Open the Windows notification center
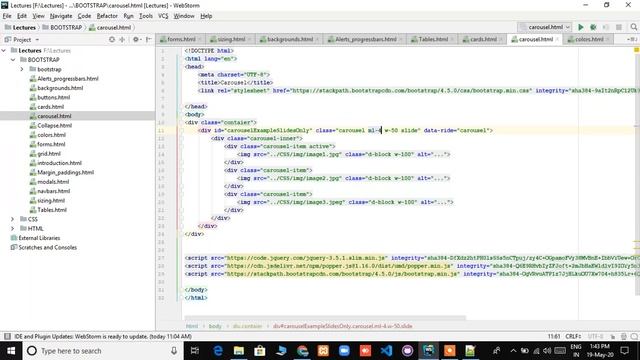The width and height of the screenshot is (640, 360). [624, 351]
